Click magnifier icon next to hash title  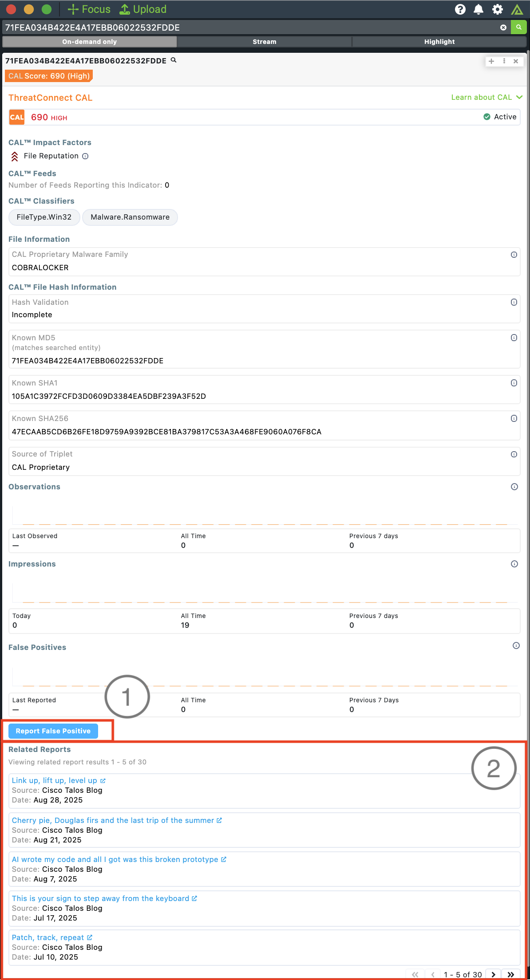tap(174, 60)
